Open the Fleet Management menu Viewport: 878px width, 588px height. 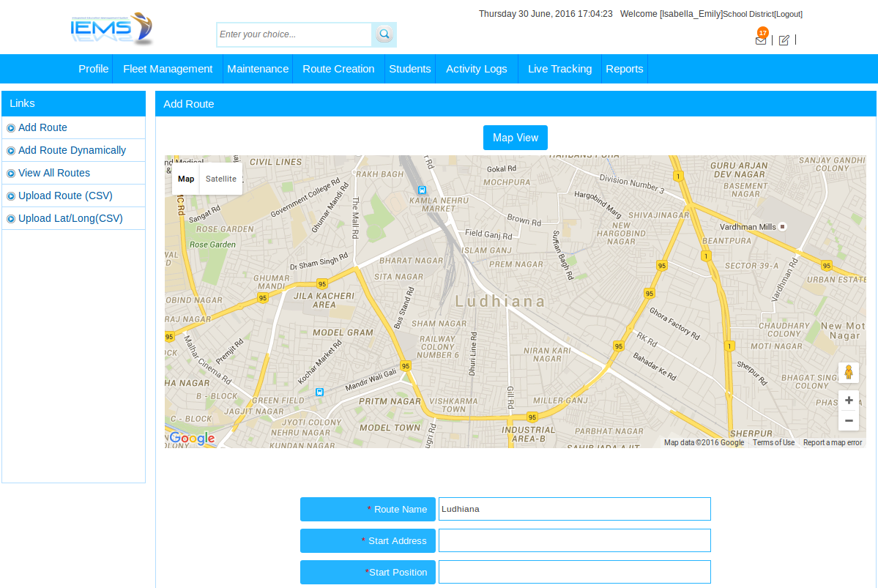[x=168, y=69]
